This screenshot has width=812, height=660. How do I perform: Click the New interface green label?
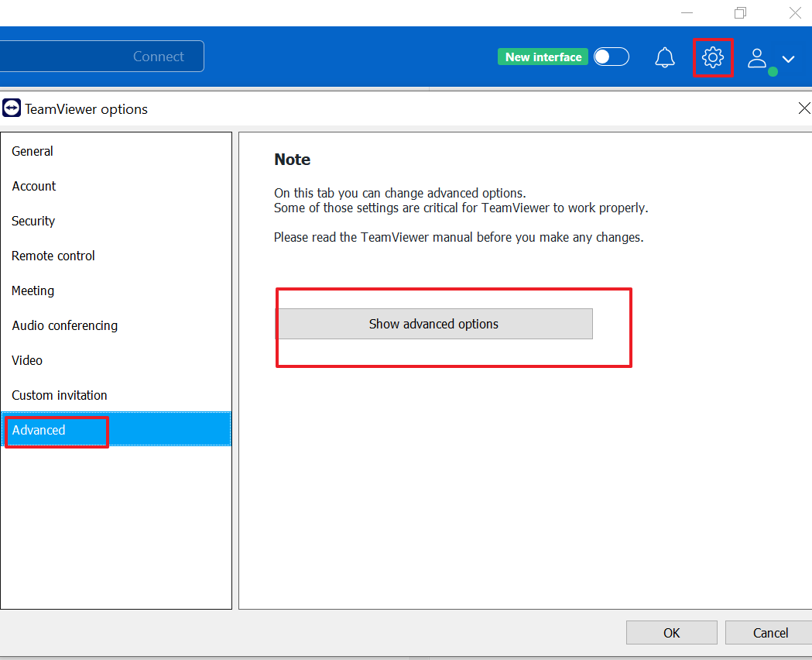coord(543,57)
